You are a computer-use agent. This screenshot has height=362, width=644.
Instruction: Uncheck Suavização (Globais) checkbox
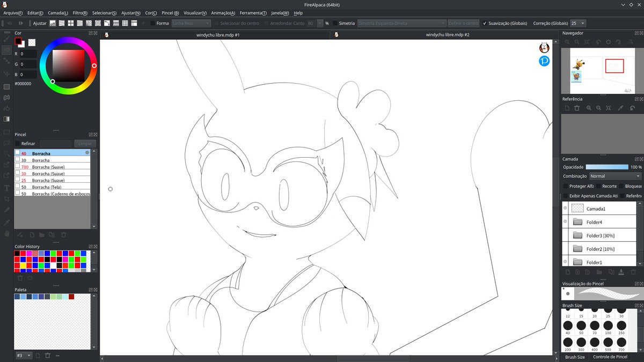pyautogui.click(x=485, y=23)
